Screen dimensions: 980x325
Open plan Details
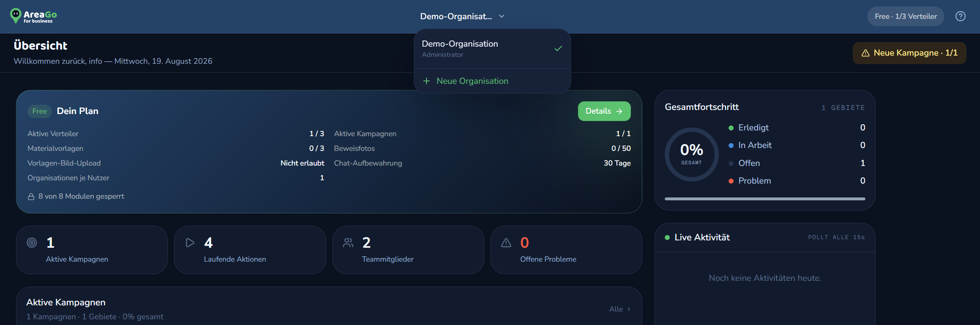[x=604, y=111]
